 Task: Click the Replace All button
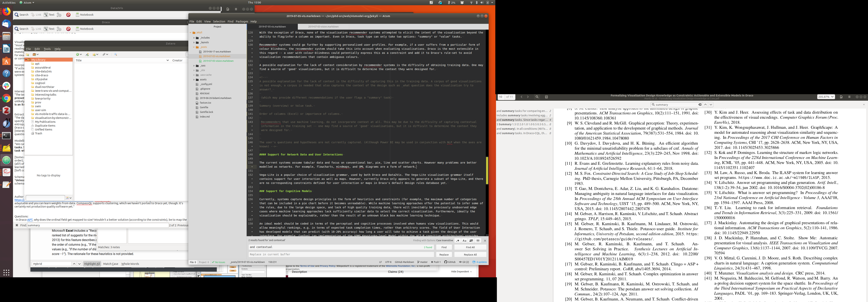[x=470, y=255]
